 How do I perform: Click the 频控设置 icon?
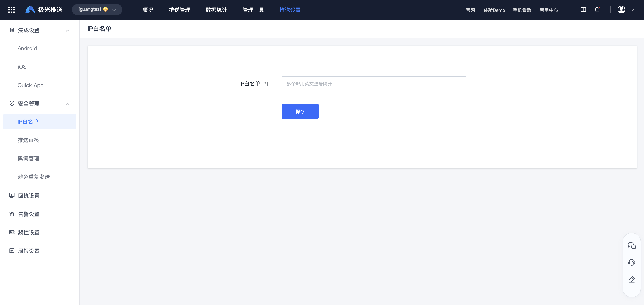(12, 232)
